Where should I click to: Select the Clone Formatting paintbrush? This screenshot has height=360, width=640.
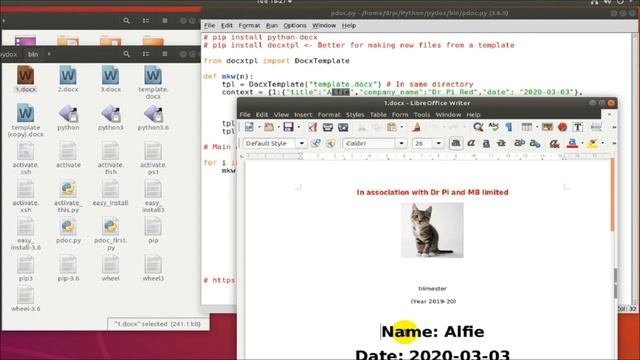pyautogui.click(x=416, y=127)
